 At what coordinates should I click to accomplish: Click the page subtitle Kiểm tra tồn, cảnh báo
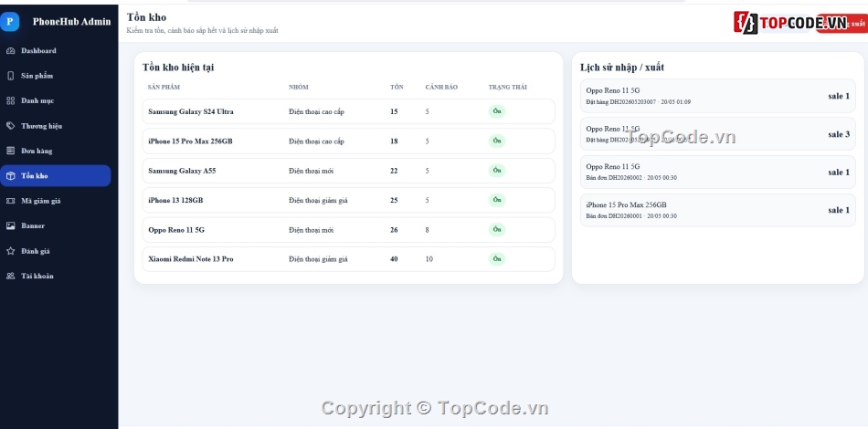[203, 30]
